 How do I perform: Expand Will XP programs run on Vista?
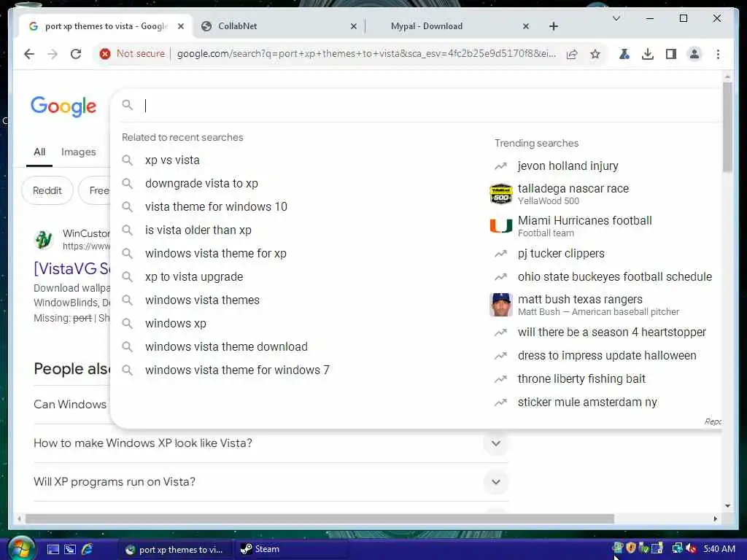point(495,483)
